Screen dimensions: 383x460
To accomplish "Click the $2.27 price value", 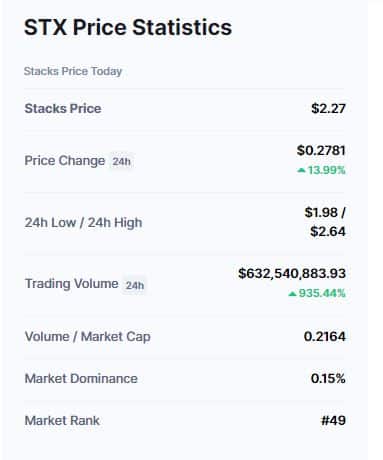I will [328, 108].
